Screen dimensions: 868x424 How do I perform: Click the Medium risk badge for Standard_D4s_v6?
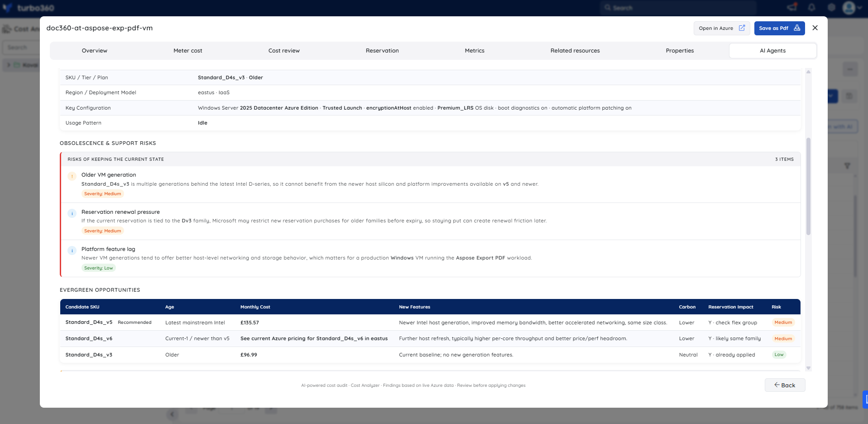783,338
